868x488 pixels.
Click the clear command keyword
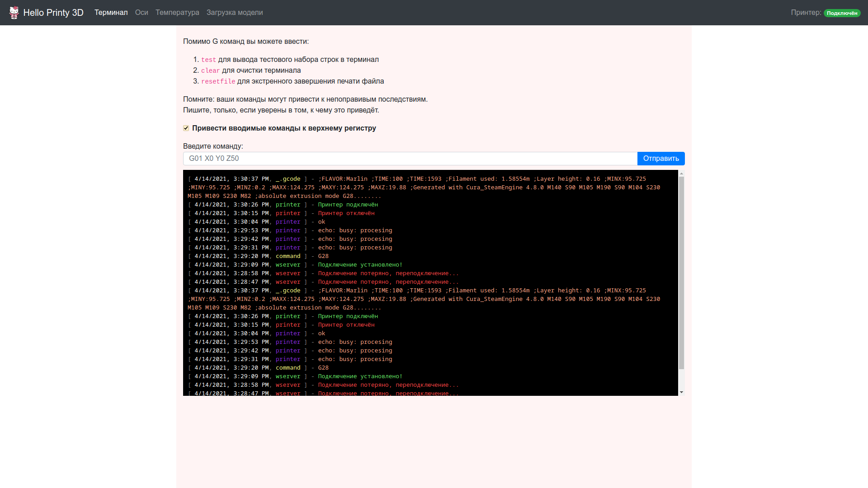point(210,70)
